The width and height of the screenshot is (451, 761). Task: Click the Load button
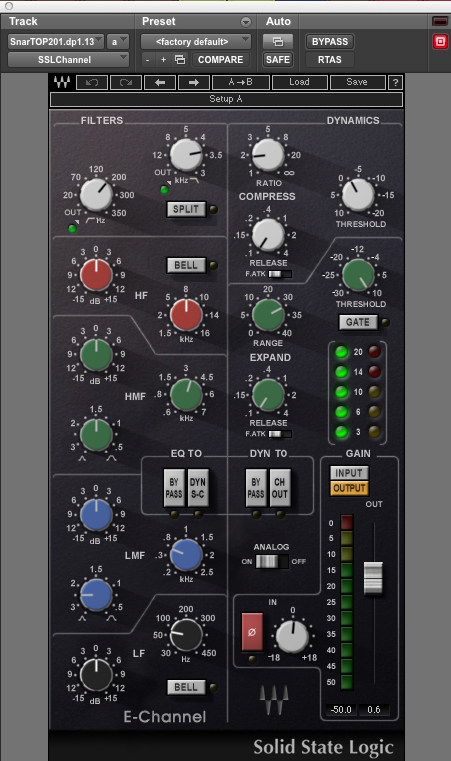300,82
